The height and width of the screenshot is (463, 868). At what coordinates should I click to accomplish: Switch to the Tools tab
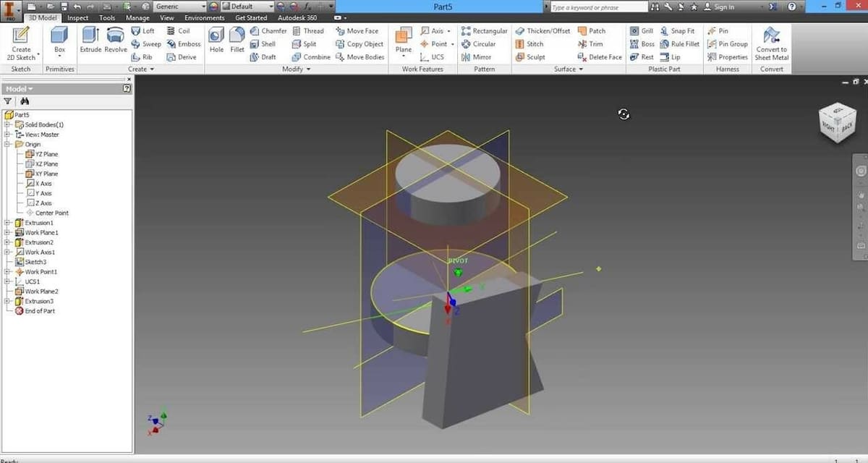107,17
